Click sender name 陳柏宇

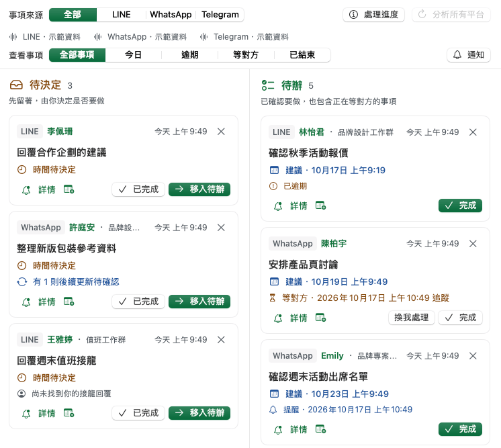pyautogui.click(x=334, y=244)
